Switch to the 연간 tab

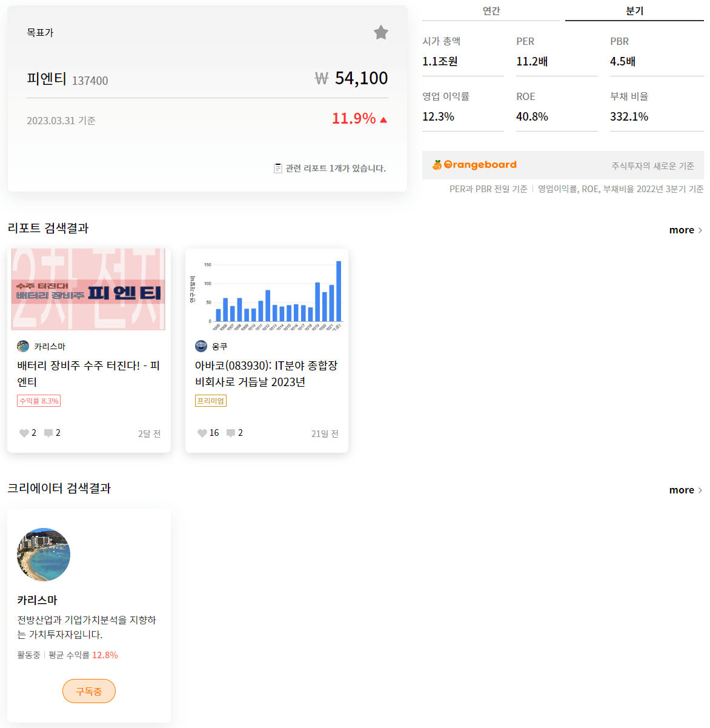click(491, 11)
